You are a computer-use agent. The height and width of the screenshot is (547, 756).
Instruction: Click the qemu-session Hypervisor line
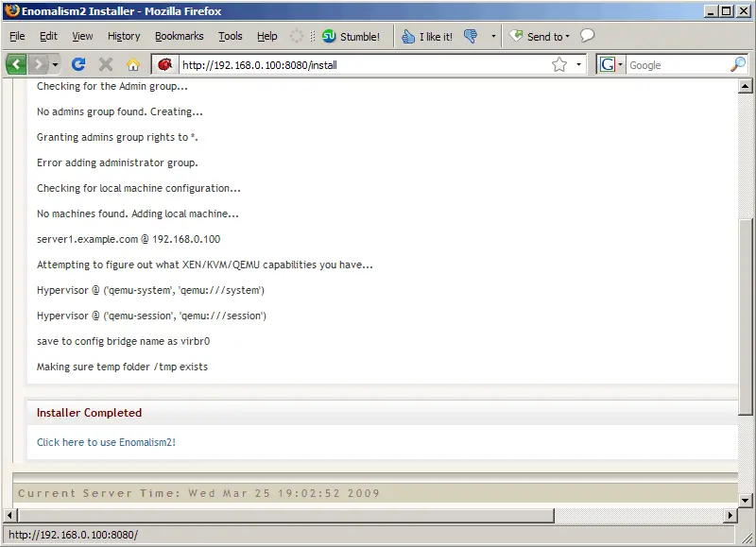tap(151, 316)
